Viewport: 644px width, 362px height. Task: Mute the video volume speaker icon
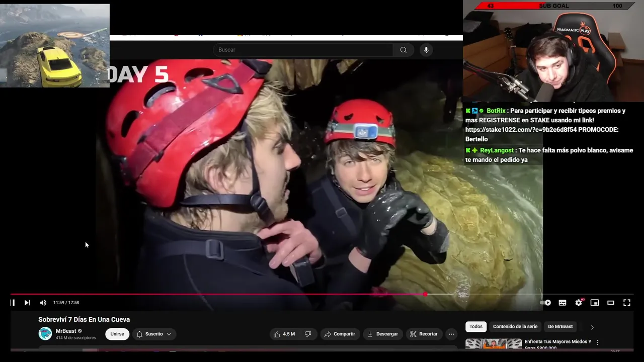[43, 303]
